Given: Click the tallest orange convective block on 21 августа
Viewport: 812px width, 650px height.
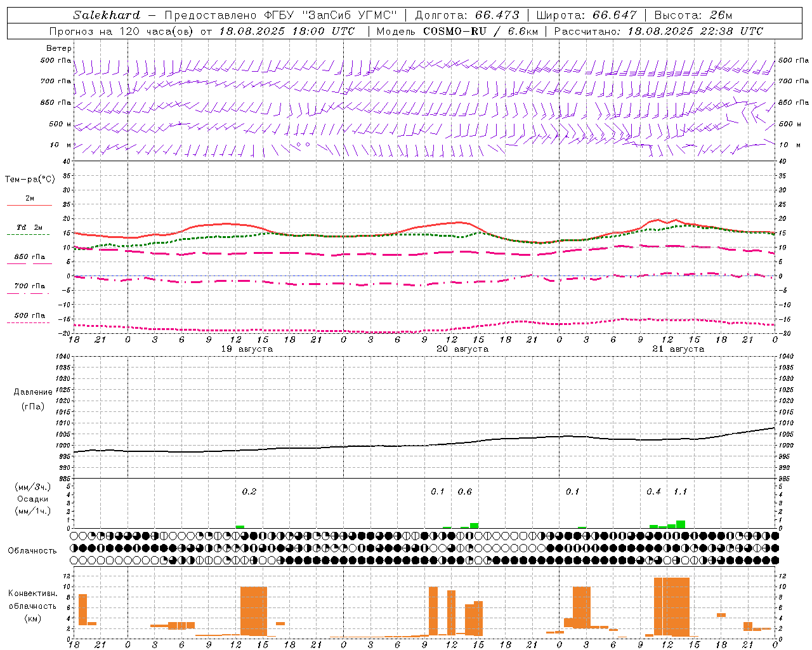Looking at the screenshot, I should tap(672, 607).
